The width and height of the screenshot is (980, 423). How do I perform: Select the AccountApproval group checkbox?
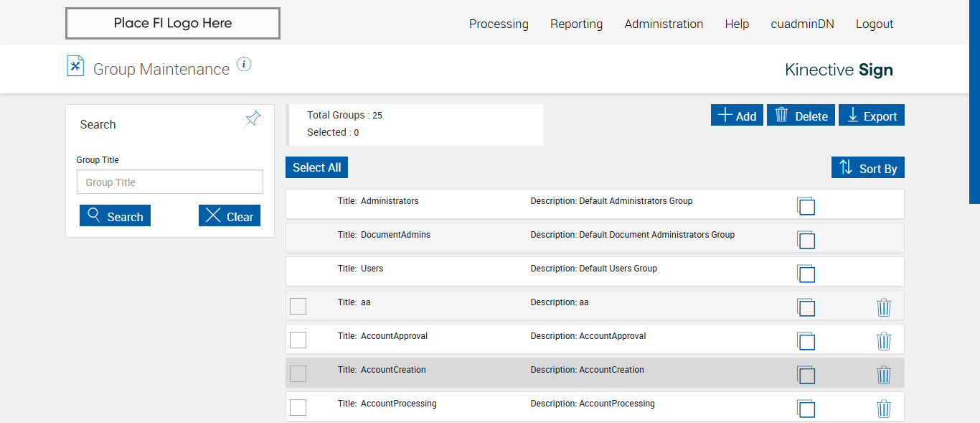point(298,340)
